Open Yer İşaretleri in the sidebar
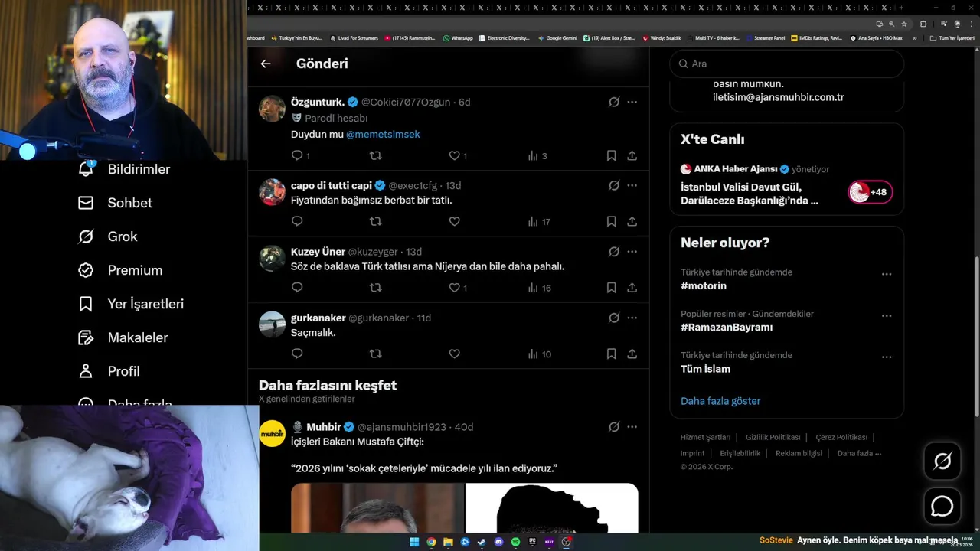Image resolution: width=980 pixels, height=551 pixels. point(131,304)
